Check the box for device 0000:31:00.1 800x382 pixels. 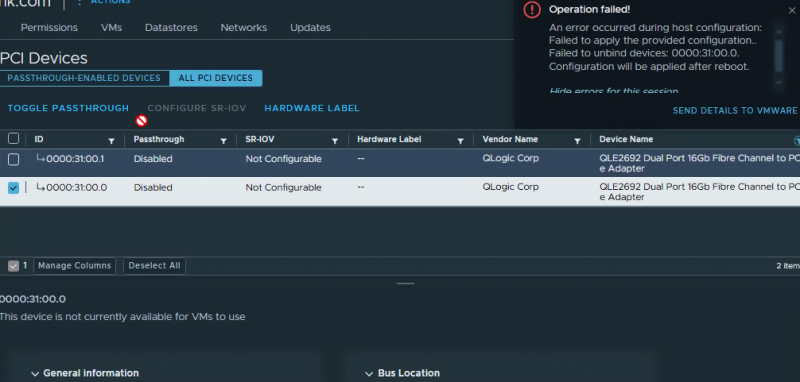14,160
